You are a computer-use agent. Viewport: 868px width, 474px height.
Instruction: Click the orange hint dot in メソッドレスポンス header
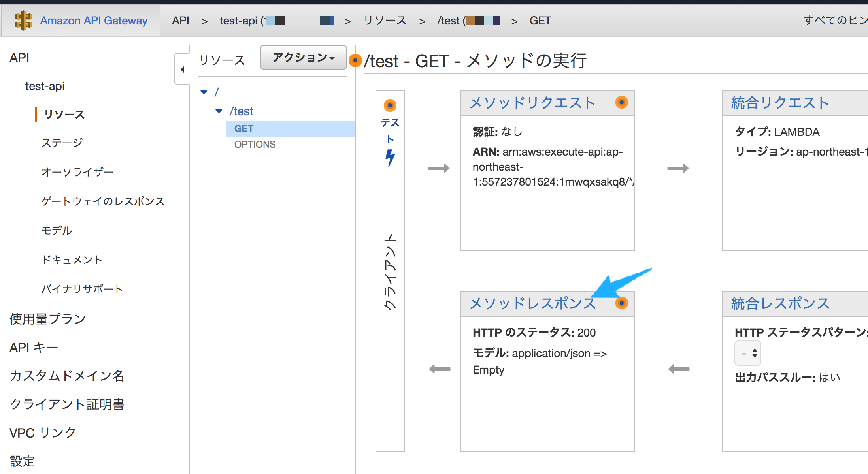(x=622, y=303)
